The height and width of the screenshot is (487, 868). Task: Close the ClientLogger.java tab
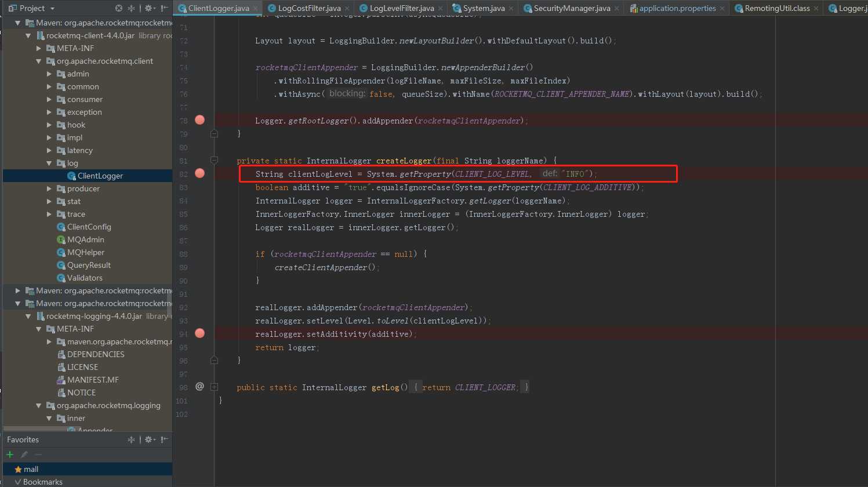255,9
